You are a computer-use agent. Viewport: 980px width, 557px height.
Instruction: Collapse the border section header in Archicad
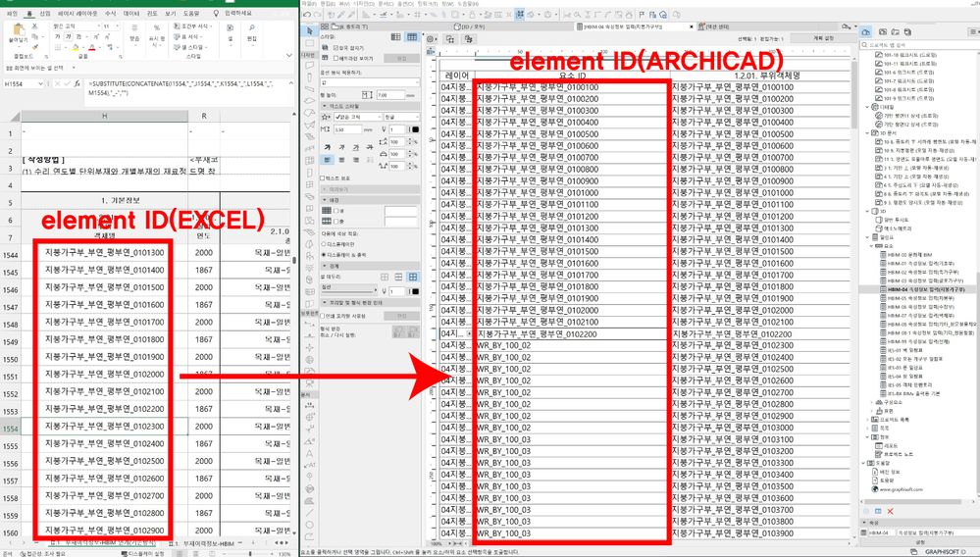pyautogui.click(x=324, y=266)
